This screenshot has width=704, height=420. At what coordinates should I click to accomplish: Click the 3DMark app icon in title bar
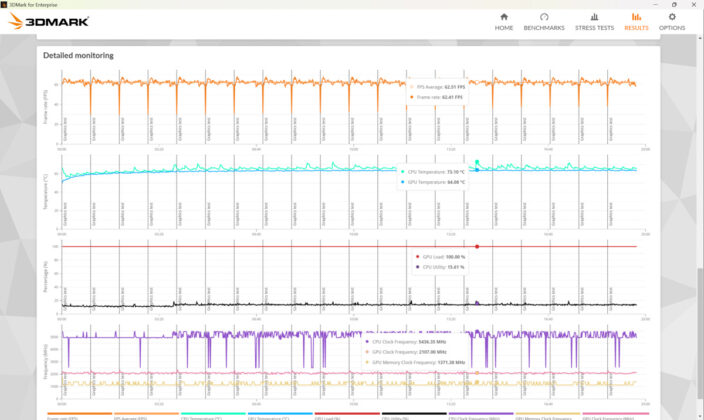(x=4, y=4)
